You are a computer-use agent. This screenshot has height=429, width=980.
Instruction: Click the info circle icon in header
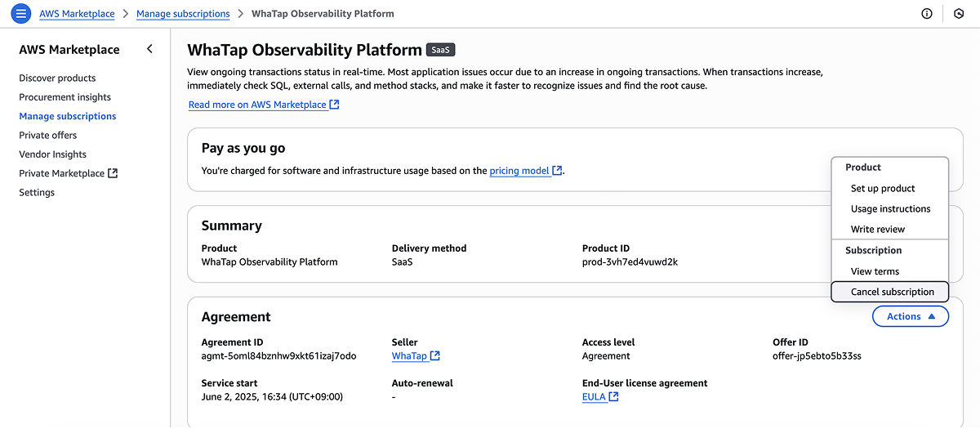point(927,14)
